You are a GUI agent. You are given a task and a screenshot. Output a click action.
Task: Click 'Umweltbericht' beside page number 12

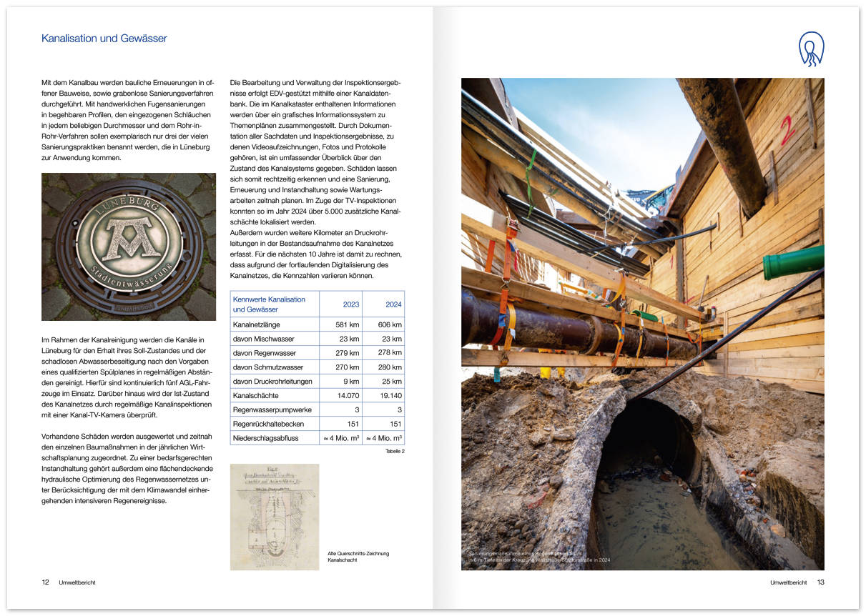pos(77,582)
